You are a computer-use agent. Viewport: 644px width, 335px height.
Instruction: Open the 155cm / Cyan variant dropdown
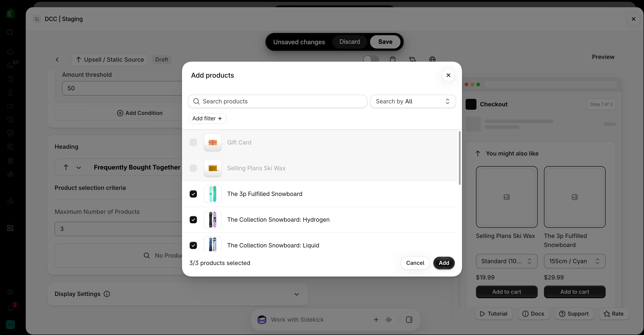(x=574, y=261)
